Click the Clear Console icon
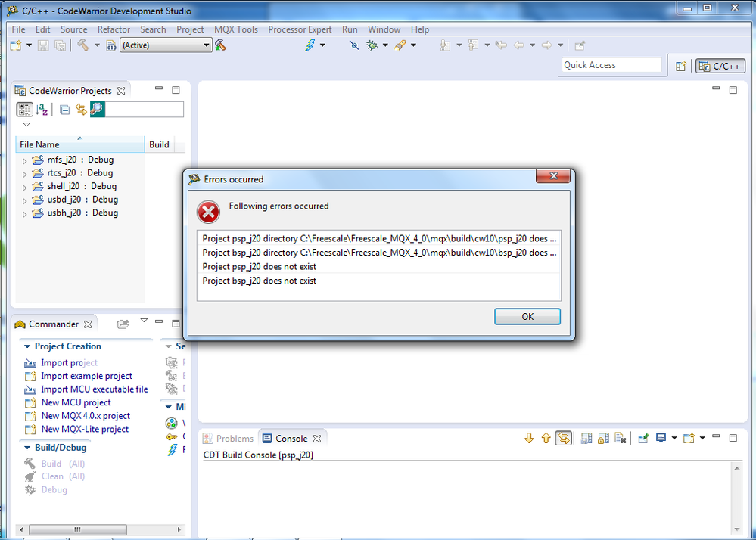The height and width of the screenshot is (540, 756). point(621,438)
